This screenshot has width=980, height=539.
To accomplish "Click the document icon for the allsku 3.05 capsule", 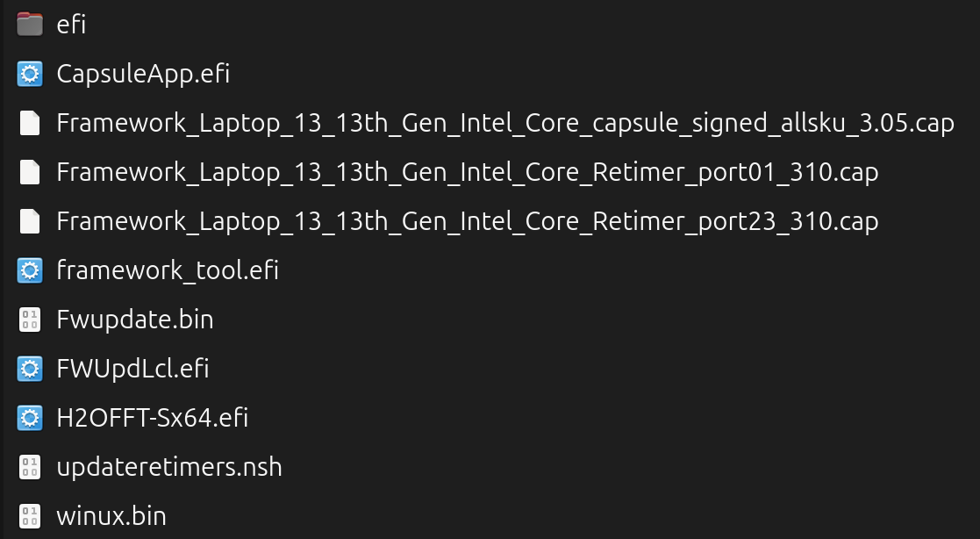I will pyautogui.click(x=30, y=123).
